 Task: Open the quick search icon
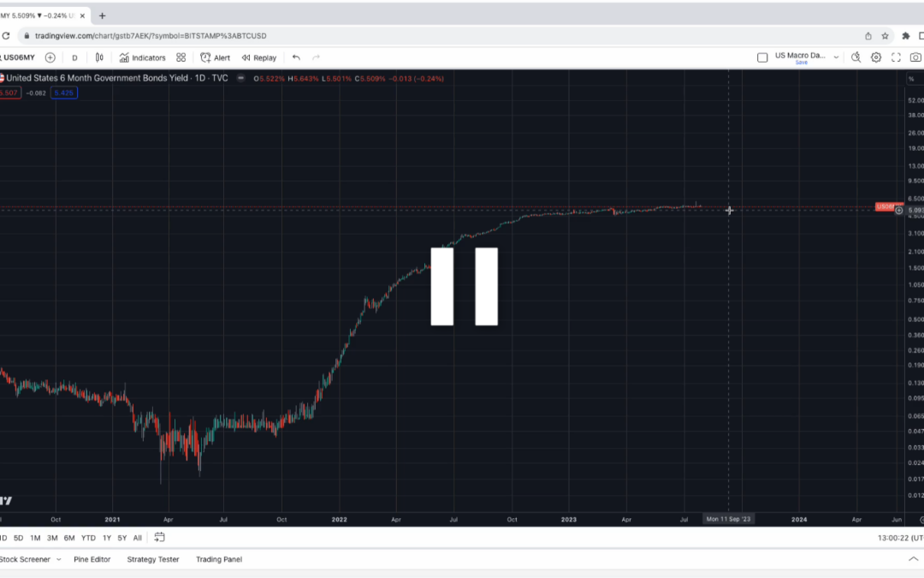click(855, 57)
